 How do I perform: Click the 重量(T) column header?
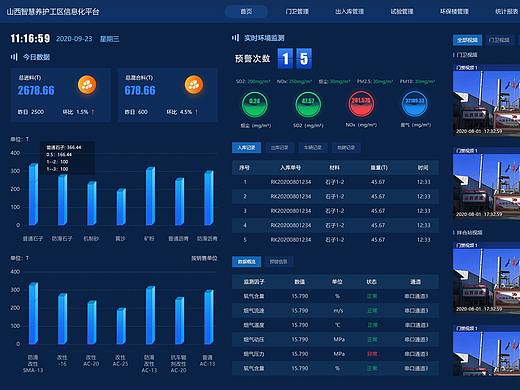(379, 168)
